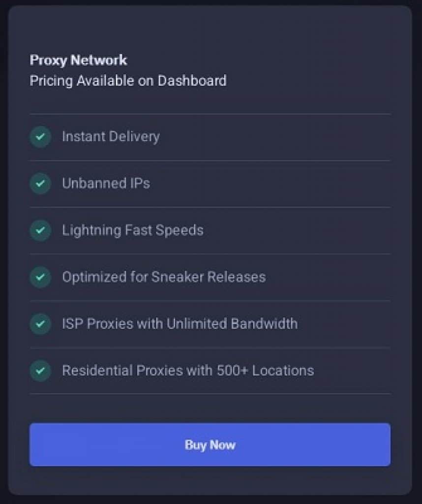The height and width of the screenshot is (504, 422).
Task: Click the Buy Now button
Action: 210,444
